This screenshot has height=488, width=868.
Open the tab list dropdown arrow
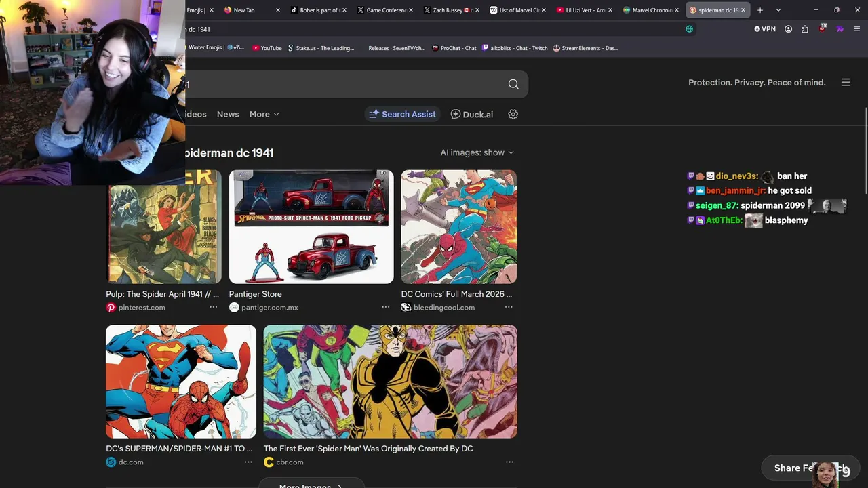778,10
